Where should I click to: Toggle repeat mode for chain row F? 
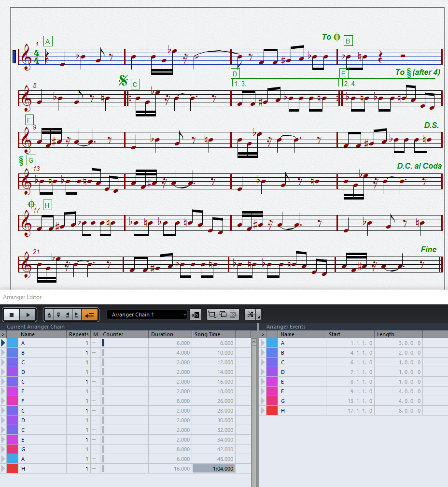coord(94,401)
